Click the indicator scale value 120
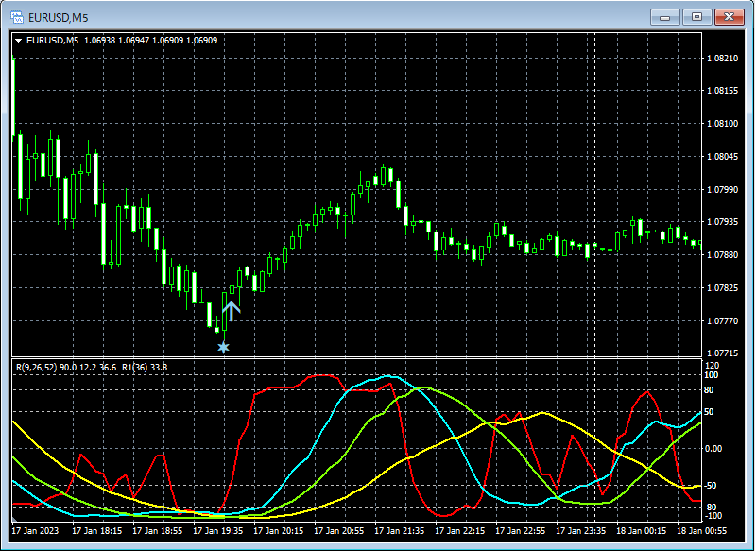The image size is (756, 551). point(712,366)
